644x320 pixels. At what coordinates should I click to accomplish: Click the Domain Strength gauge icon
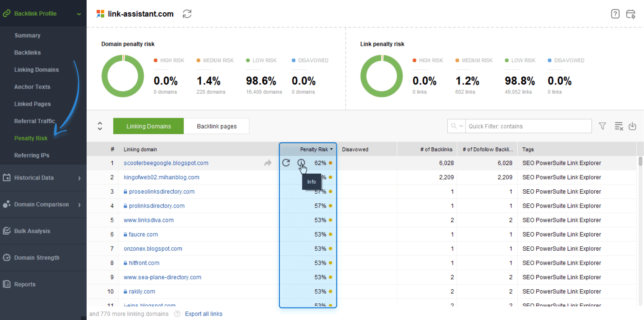click(x=7, y=257)
